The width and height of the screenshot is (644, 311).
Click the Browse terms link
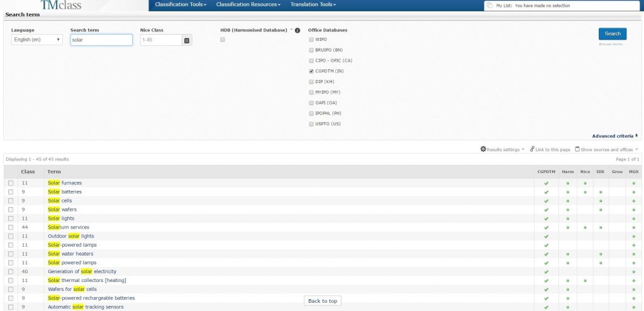click(610, 45)
